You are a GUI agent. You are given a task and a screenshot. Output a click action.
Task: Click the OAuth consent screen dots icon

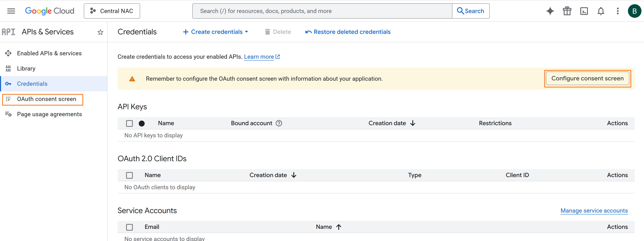[8, 99]
